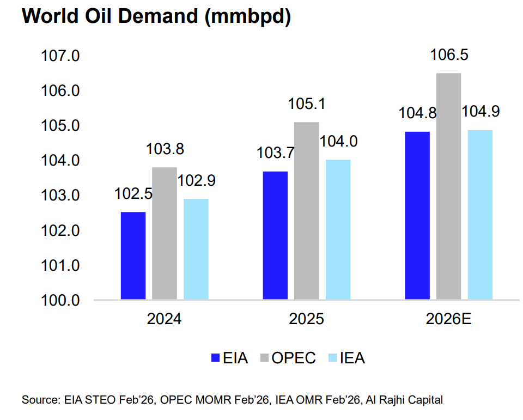Image resolution: width=523 pixels, height=420 pixels.
Task: Select the 102.5 data label
Action: [133, 193]
